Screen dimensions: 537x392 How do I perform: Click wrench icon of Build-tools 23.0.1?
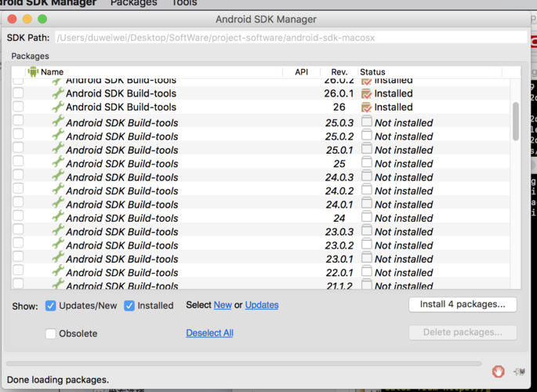(x=58, y=258)
